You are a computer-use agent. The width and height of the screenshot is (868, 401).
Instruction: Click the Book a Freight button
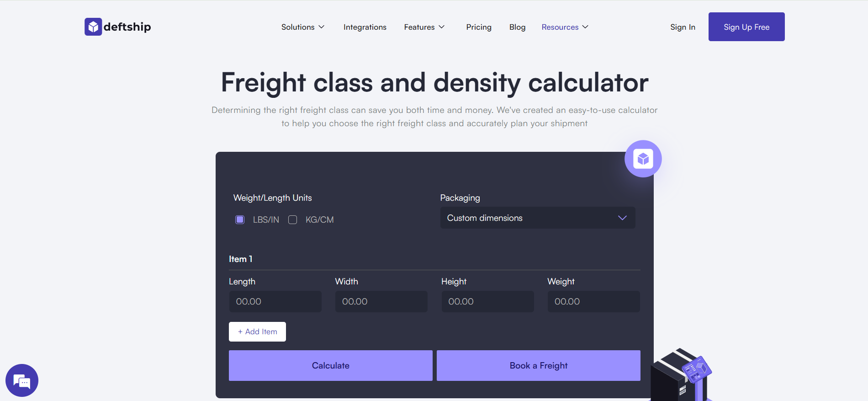(x=538, y=365)
